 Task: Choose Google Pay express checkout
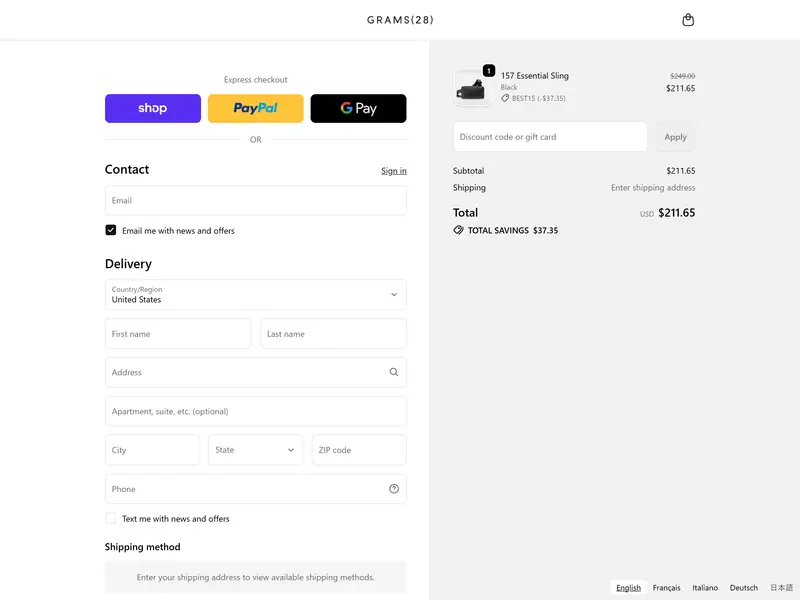point(358,108)
